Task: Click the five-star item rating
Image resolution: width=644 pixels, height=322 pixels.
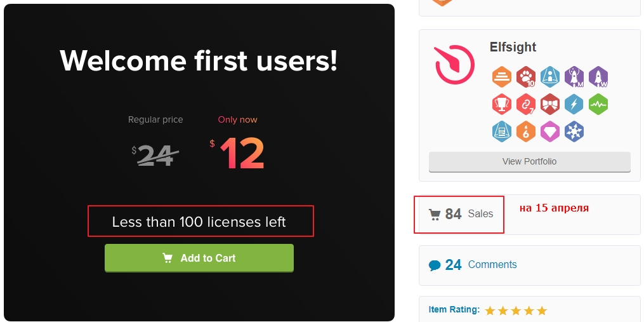Action: point(516,311)
